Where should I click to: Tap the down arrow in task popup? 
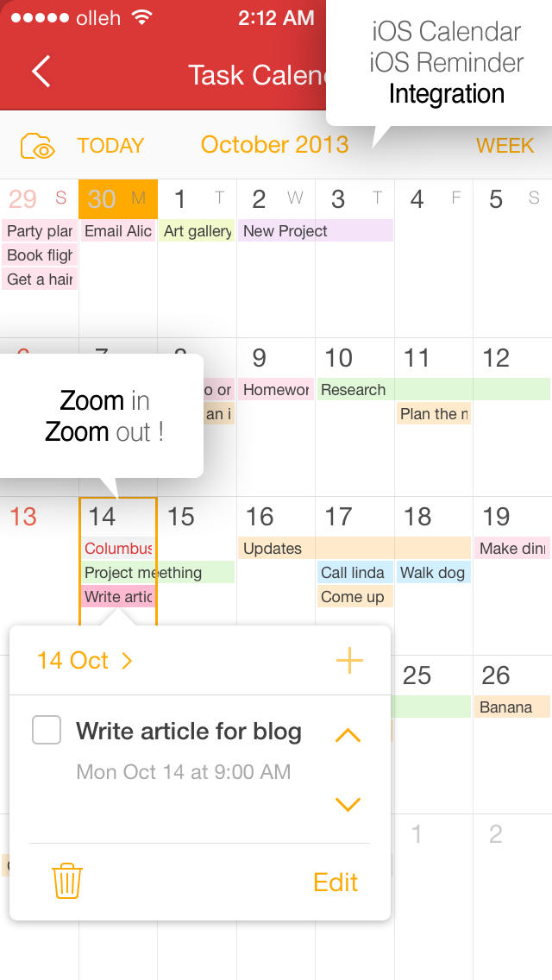(347, 804)
